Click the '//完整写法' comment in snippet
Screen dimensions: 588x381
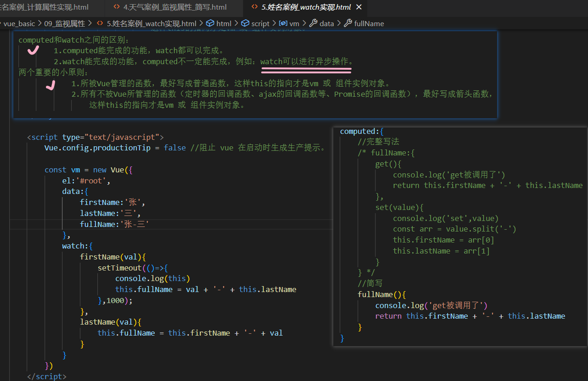tap(379, 142)
